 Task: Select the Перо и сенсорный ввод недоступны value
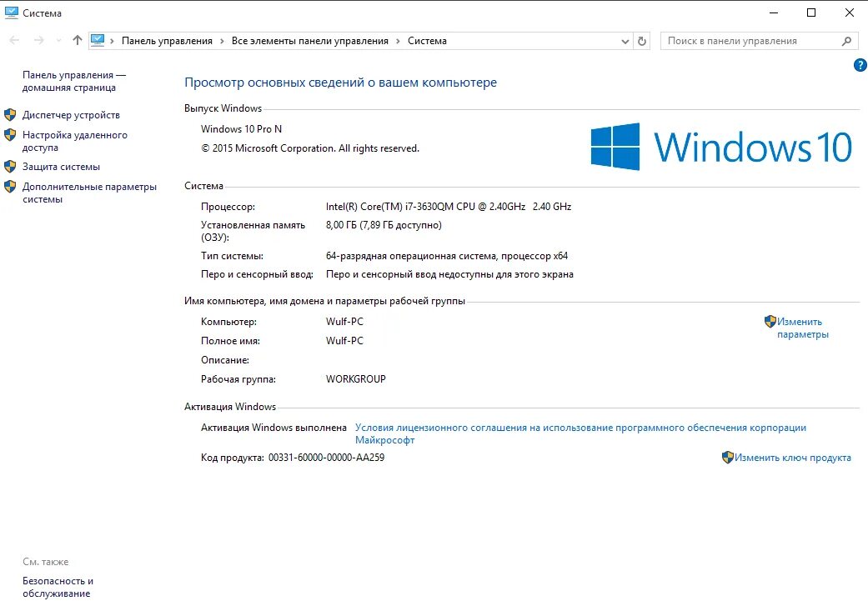click(449, 274)
